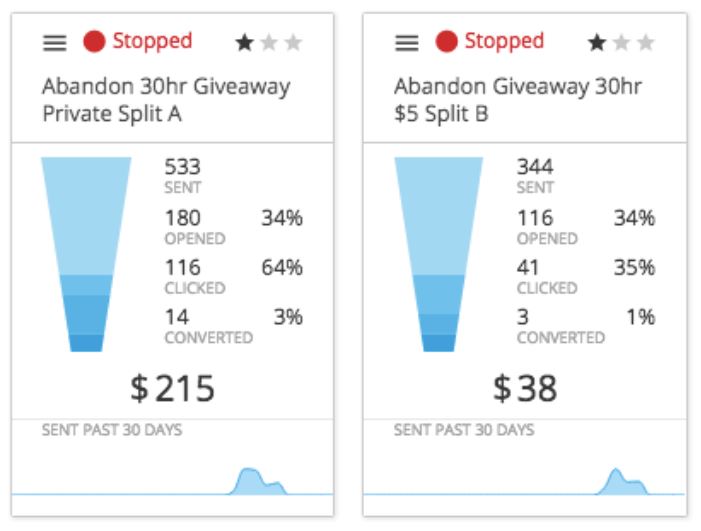Open hamburger menu on Split A card

pyautogui.click(x=55, y=43)
